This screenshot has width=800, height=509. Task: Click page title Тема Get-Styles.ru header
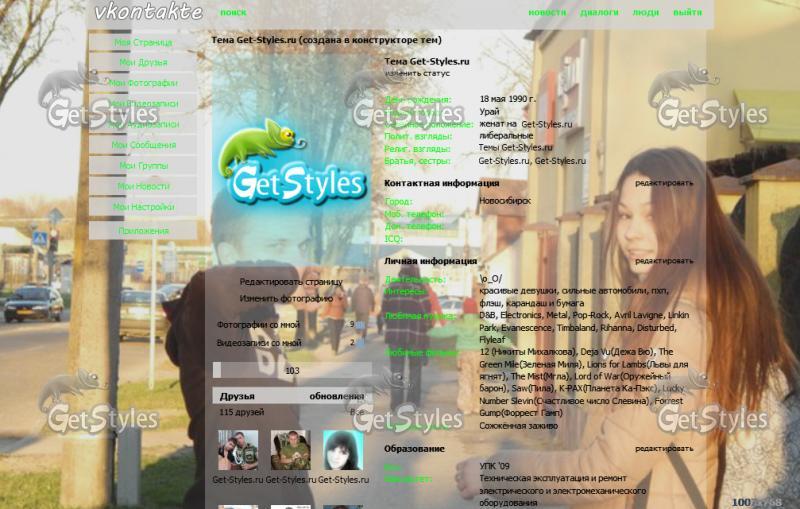click(x=327, y=40)
